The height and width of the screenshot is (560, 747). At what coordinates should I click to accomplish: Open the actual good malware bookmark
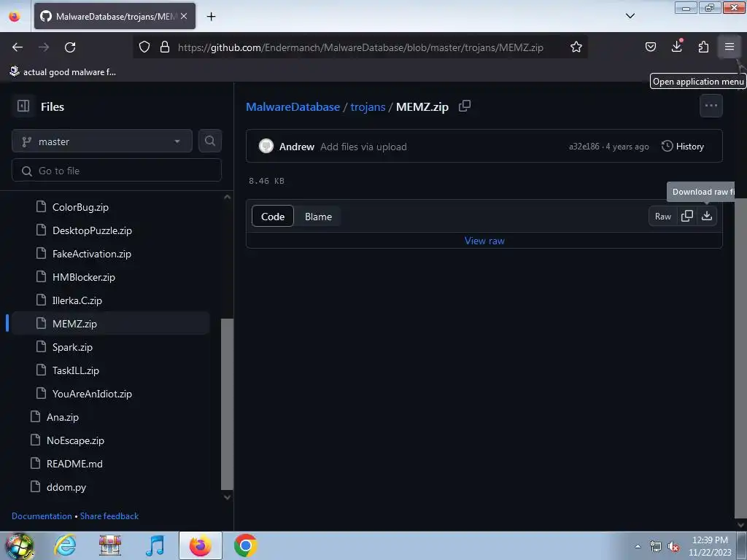point(63,72)
